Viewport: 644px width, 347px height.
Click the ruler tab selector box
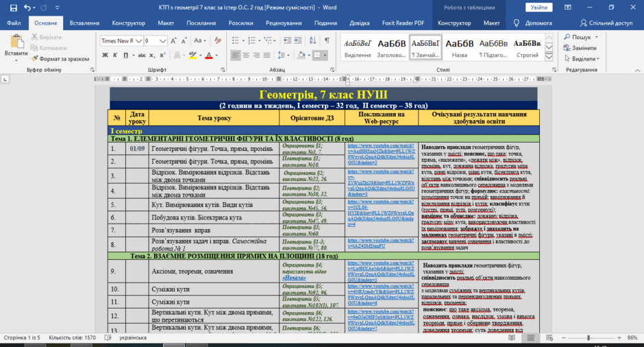5,79
